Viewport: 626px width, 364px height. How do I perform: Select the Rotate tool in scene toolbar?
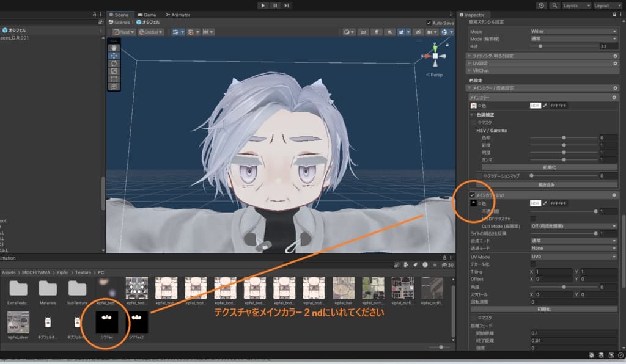click(114, 63)
